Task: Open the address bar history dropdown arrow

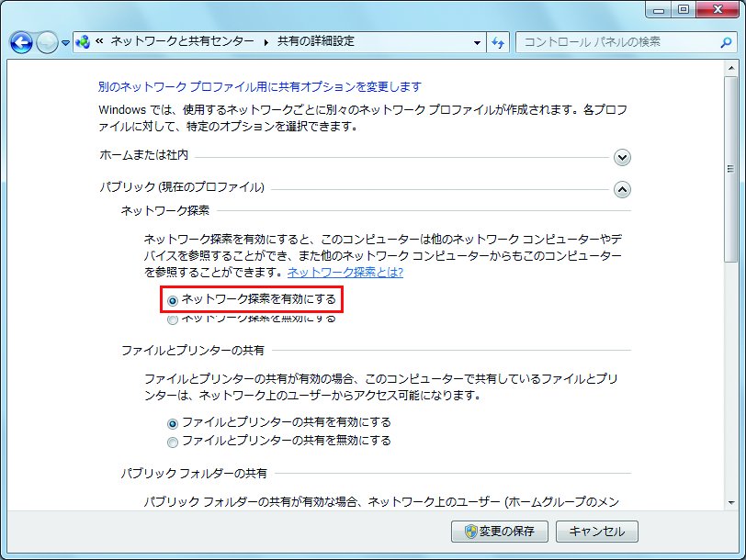Action: click(x=478, y=42)
